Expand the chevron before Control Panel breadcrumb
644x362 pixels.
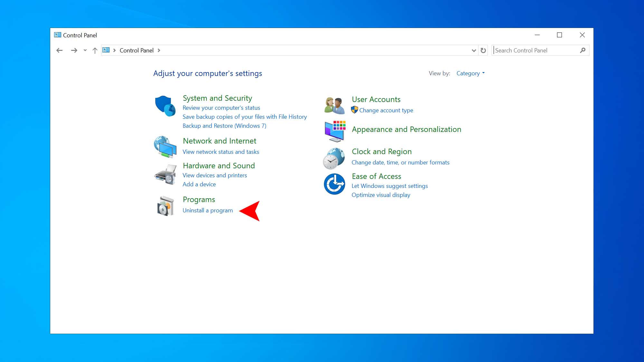click(x=114, y=50)
